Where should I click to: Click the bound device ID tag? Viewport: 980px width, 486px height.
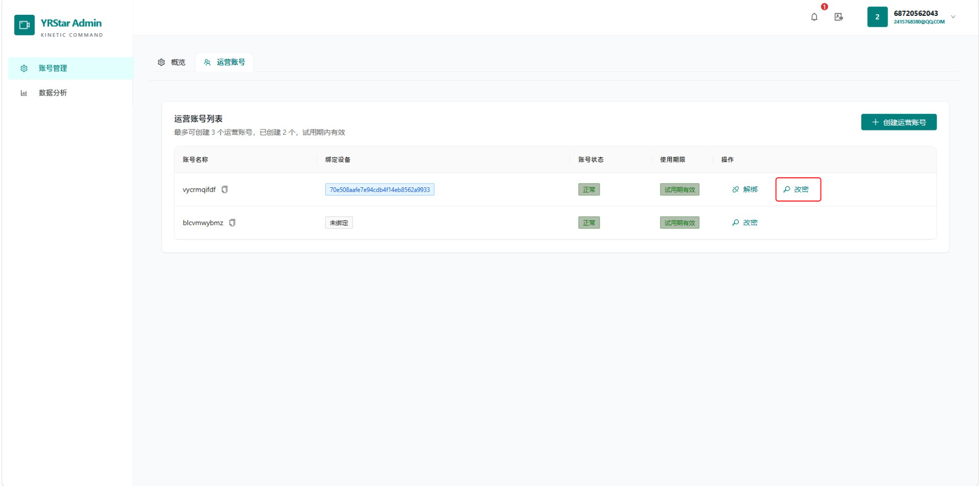[x=379, y=189]
